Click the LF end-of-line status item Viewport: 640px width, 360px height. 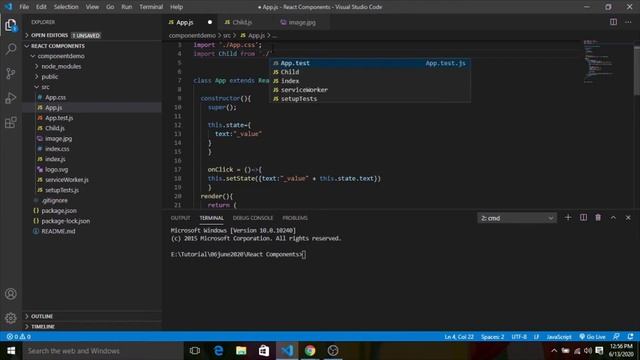(x=536, y=337)
